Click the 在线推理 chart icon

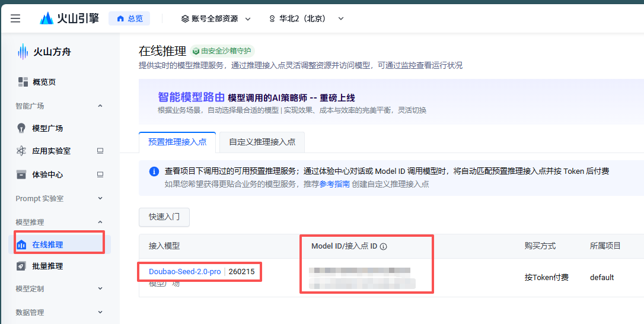click(21, 244)
